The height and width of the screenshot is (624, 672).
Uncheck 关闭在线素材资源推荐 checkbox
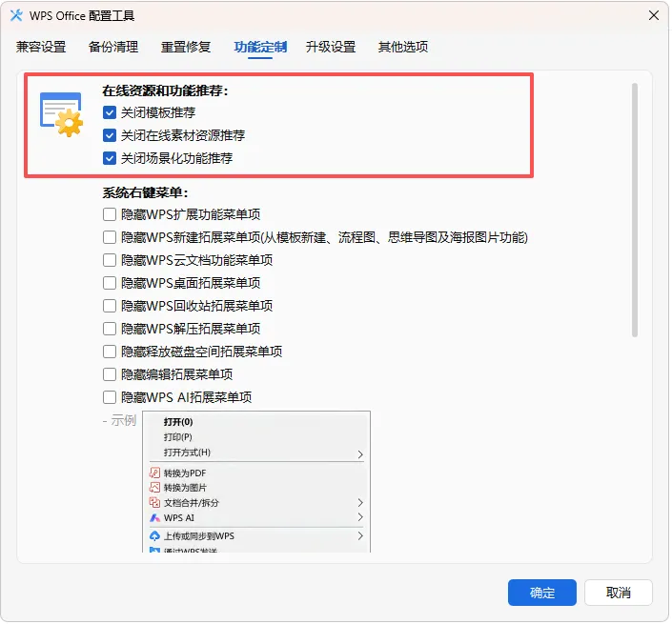(110, 135)
